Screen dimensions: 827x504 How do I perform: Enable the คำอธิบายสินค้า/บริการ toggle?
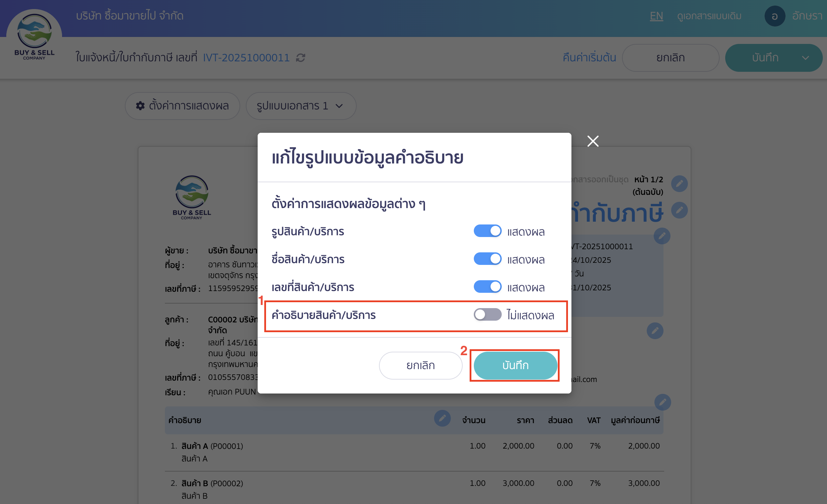(487, 315)
